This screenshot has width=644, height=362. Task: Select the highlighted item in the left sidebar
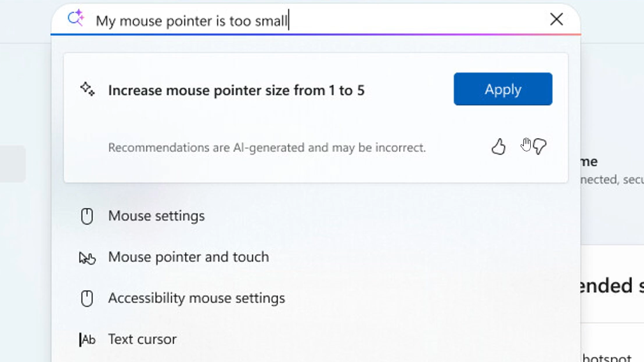tap(12, 164)
